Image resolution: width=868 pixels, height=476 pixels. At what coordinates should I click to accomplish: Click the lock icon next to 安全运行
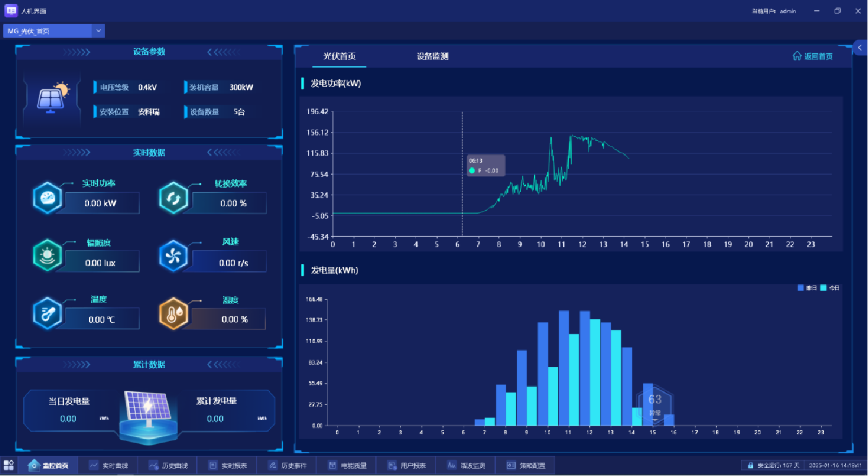click(x=750, y=466)
